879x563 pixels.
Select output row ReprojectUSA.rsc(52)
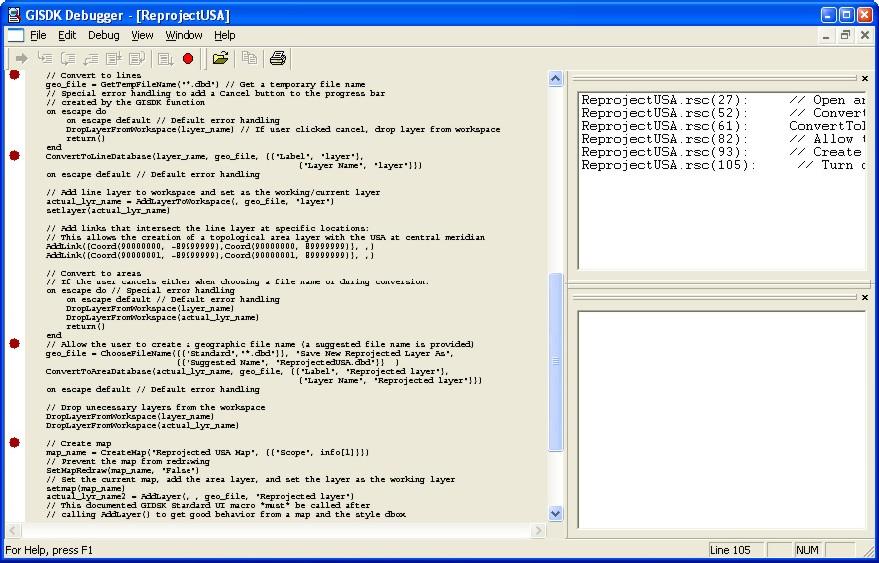(723, 113)
